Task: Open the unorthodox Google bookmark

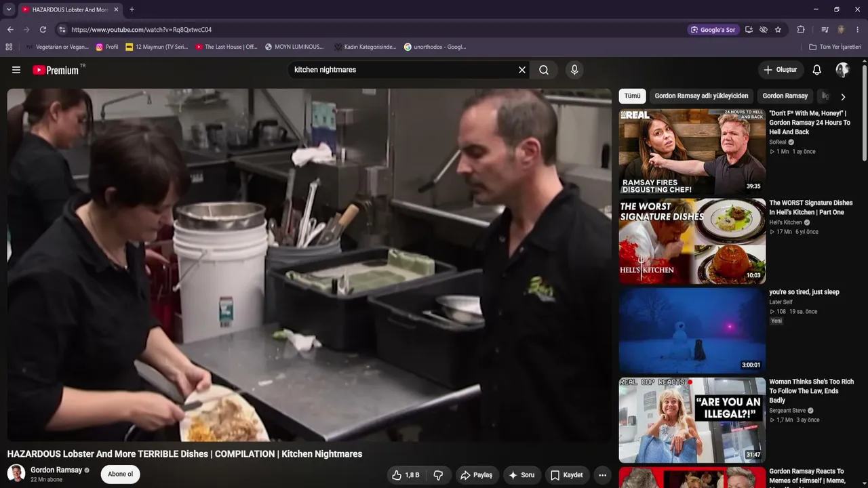Action: [x=435, y=47]
